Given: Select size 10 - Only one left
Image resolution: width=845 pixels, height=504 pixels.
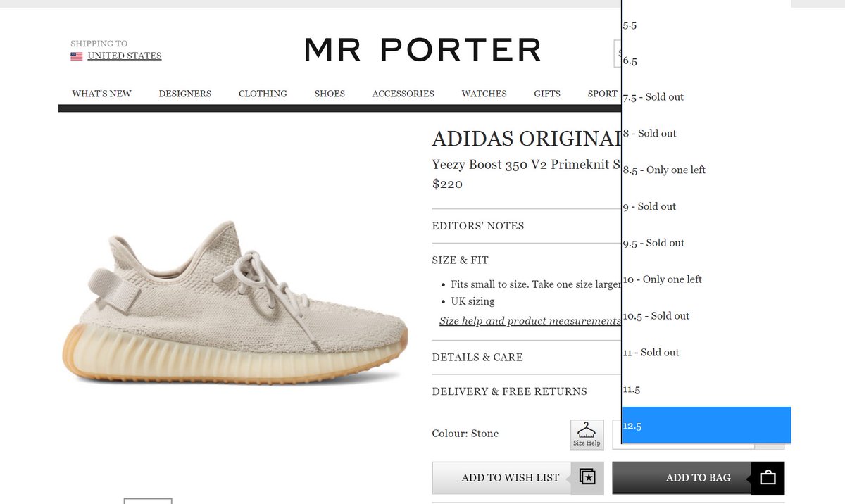Looking at the screenshot, I should [x=706, y=279].
